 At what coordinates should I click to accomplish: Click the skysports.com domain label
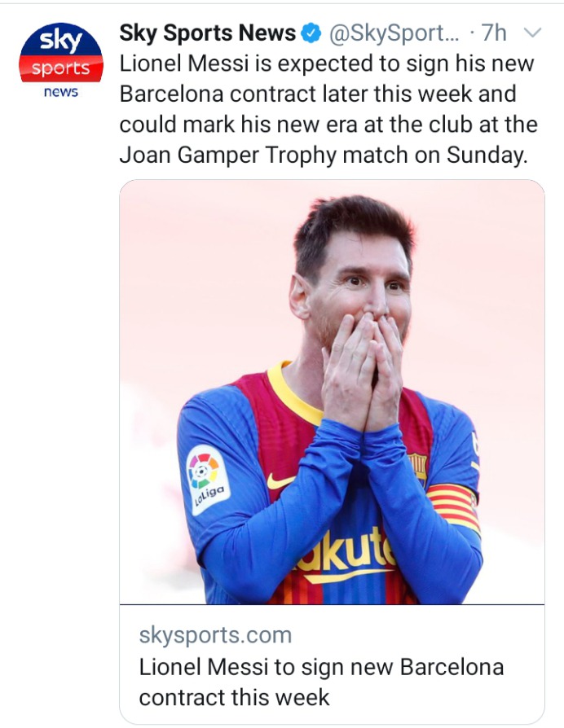point(215,634)
